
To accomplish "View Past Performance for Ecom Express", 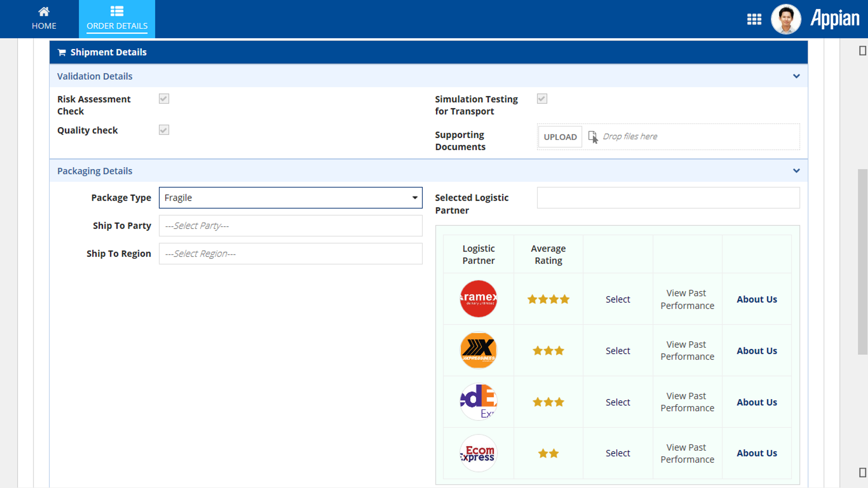I will click(687, 453).
